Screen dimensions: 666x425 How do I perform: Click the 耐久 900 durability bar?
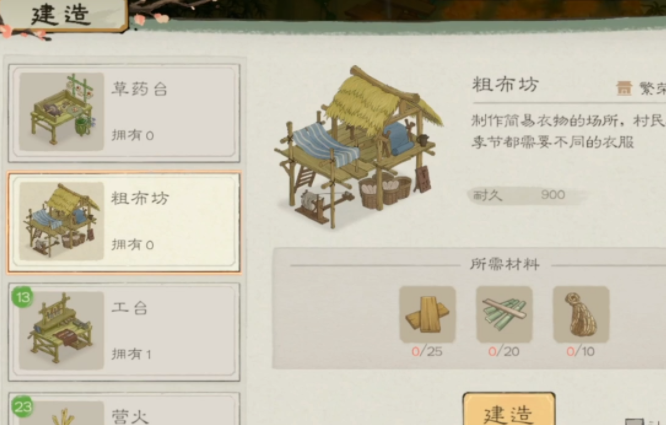527,195
